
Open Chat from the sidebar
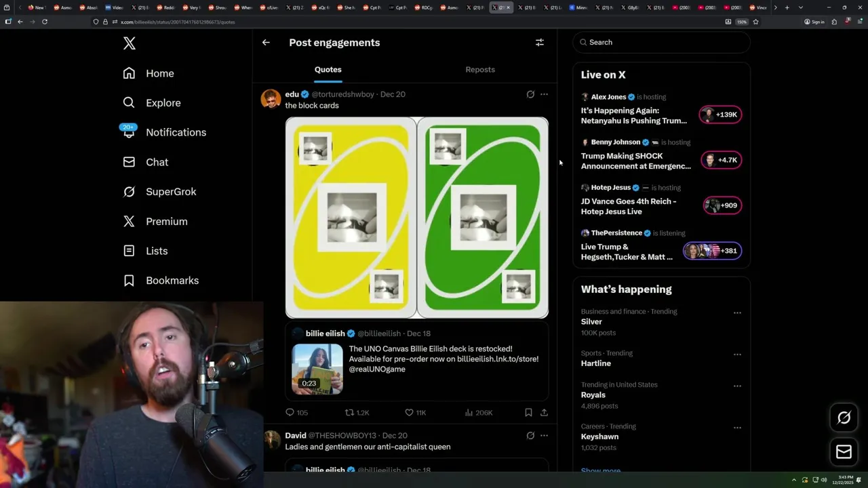coord(146,162)
